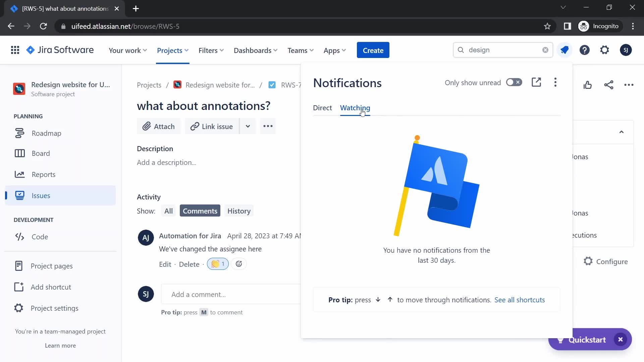The width and height of the screenshot is (644, 362).
Task: Open more actions next to Link issue
Action: (x=268, y=126)
